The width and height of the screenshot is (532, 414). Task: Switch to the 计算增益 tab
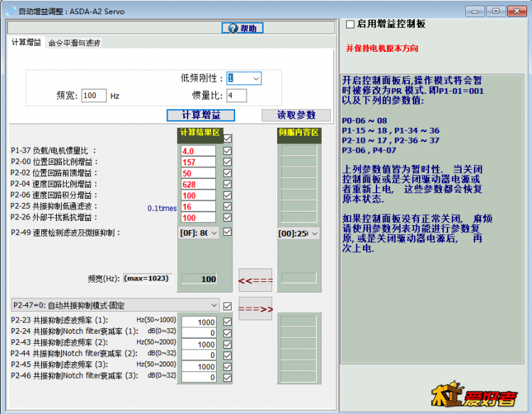click(x=26, y=43)
